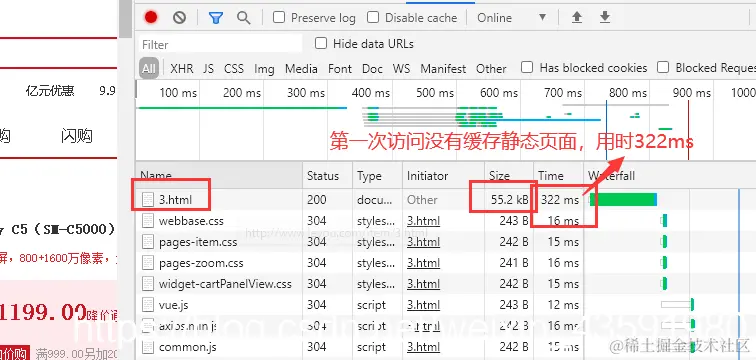756x360 pixels.
Task: Sort by the Size column header
Action: [x=509, y=176]
